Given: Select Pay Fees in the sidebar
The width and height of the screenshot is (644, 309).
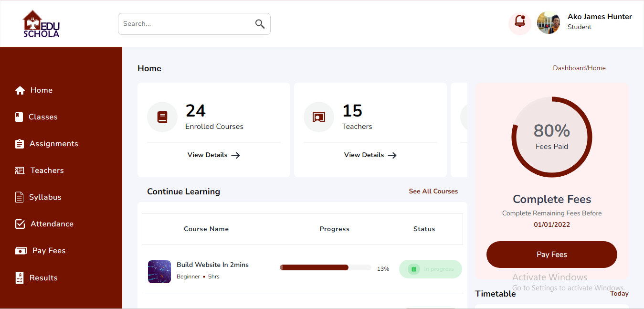Looking at the screenshot, I should point(49,251).
